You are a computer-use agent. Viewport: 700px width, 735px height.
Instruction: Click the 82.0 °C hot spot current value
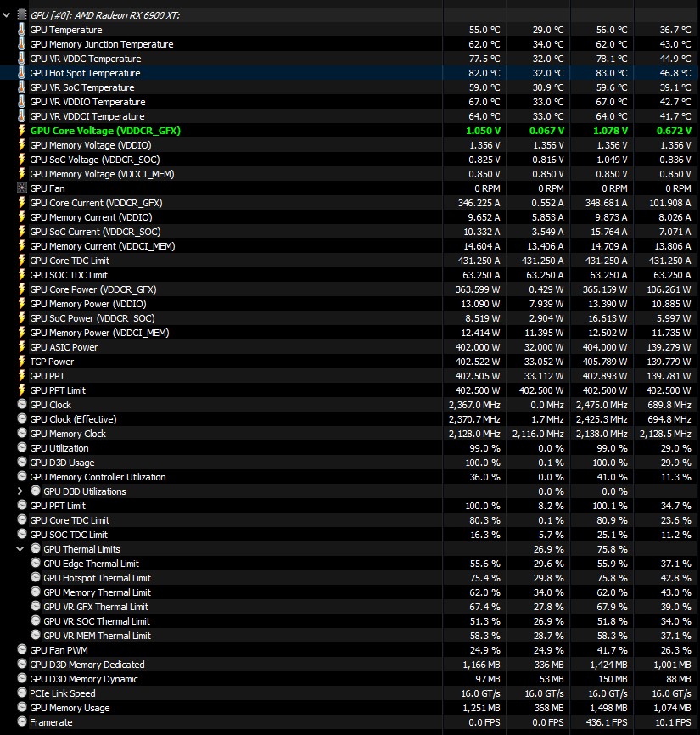coord(484,73)
